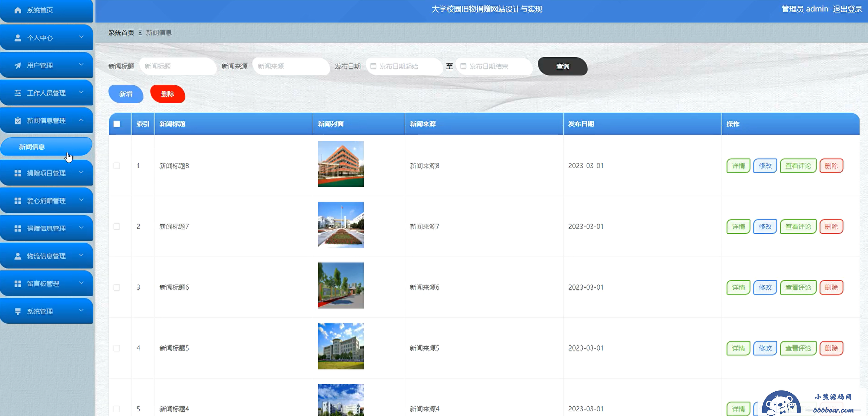This screenshot has width=868, height=416.
Task: Check the checkbox for row 新闻标题5
Action: pos(117,348)
